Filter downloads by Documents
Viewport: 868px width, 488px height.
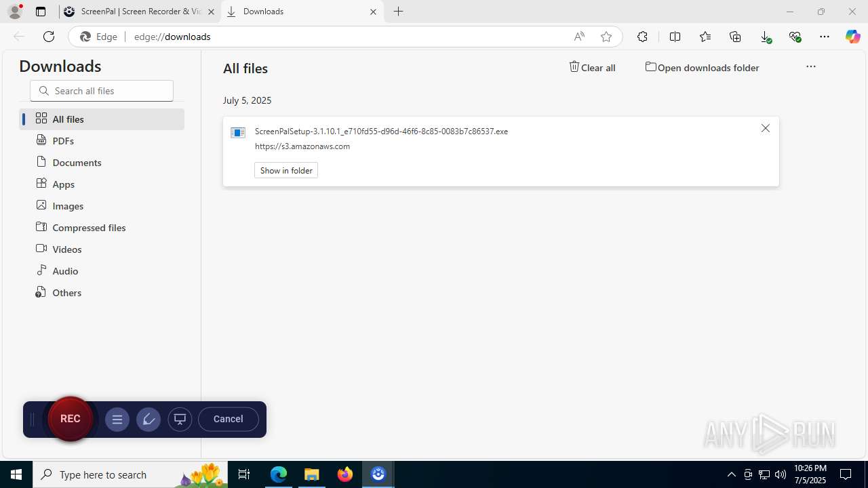tap(102, 163)
